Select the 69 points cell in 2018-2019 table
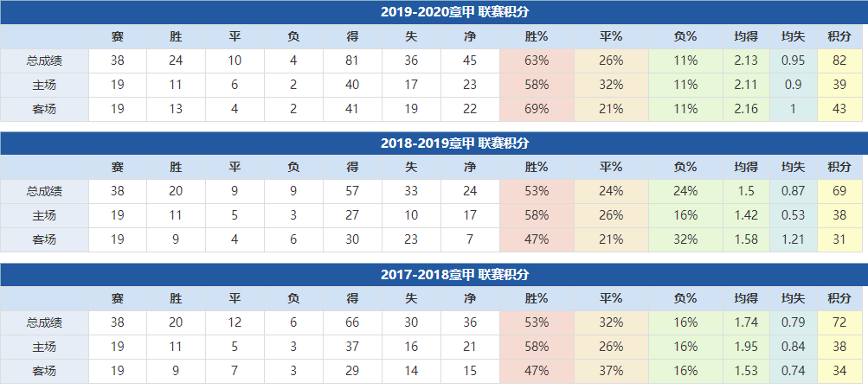868x389 pixels. [x=839, y=191]
